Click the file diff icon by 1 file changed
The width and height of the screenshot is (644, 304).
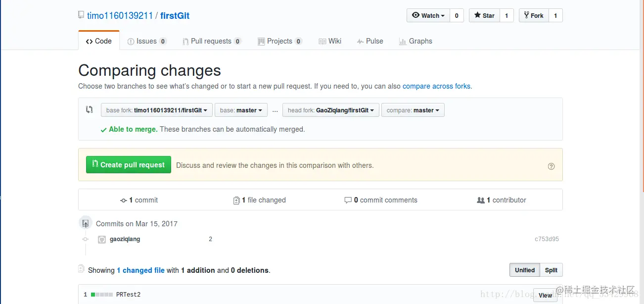(x=236, y=201)
